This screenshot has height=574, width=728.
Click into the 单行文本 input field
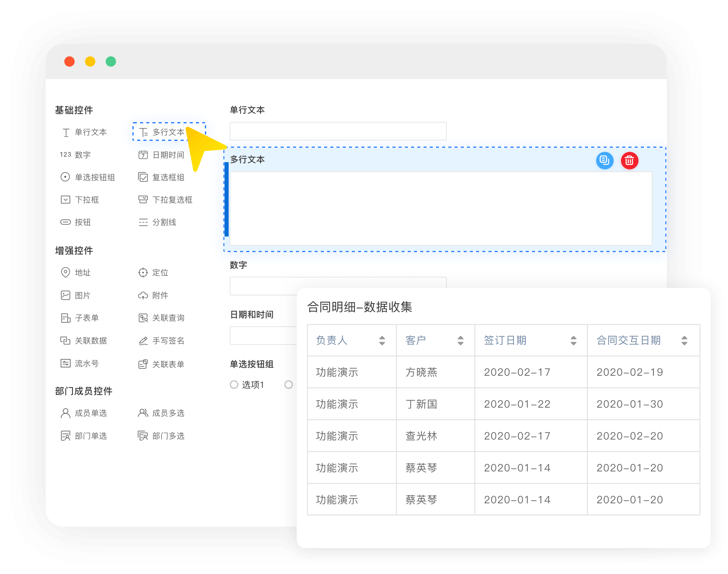338,131
